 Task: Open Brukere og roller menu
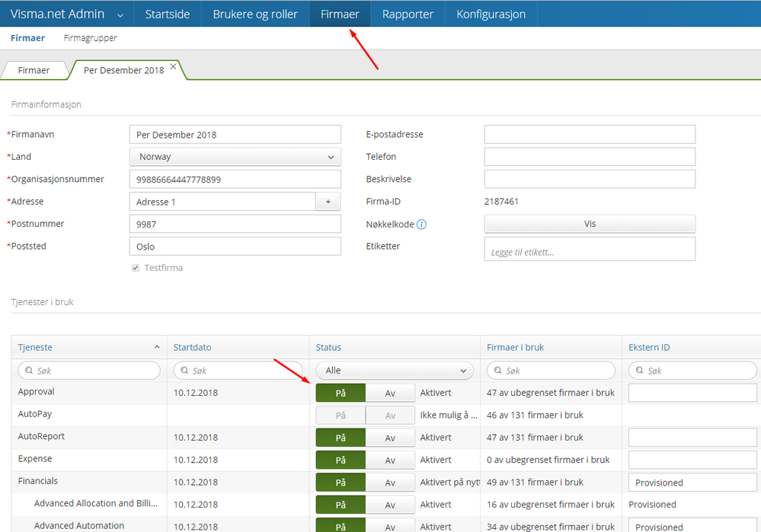[255, 14]
